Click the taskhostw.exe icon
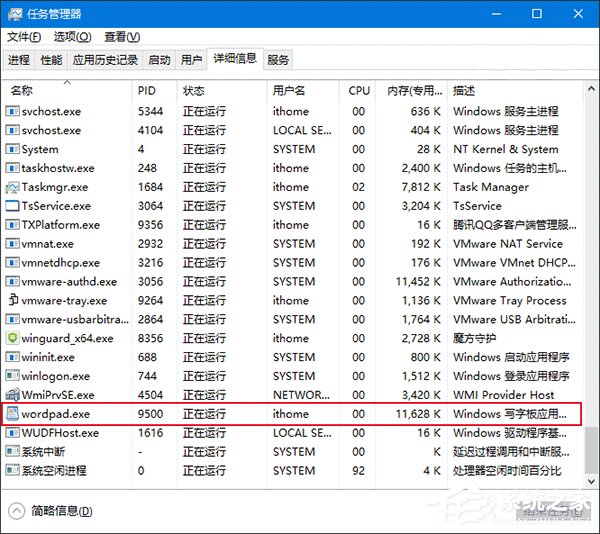600x534 pixels. (x=12, y=168)
